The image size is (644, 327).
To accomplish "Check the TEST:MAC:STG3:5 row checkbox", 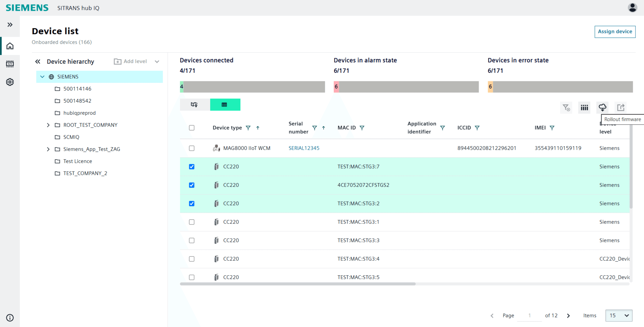I will 192,277.
